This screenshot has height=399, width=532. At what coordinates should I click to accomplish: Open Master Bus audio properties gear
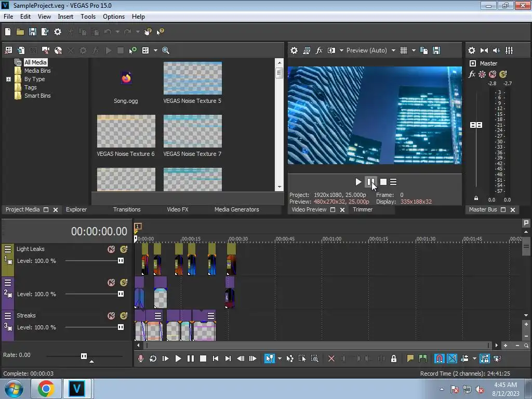coord(472,50)
